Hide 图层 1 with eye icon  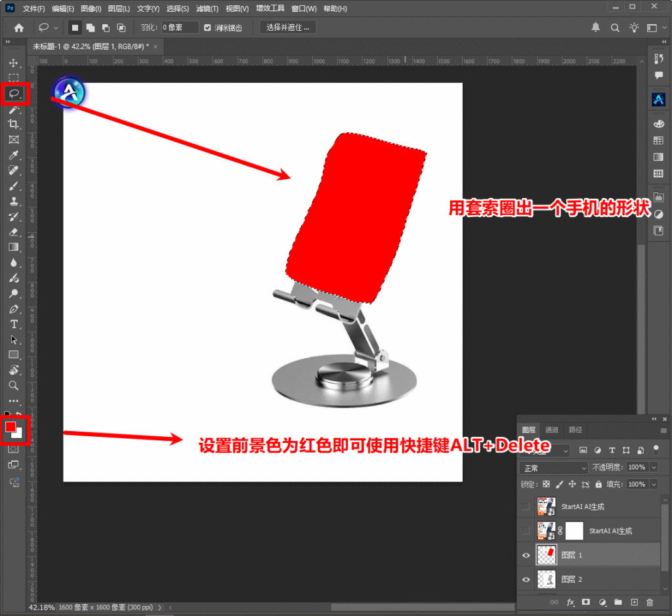[526, 556]
